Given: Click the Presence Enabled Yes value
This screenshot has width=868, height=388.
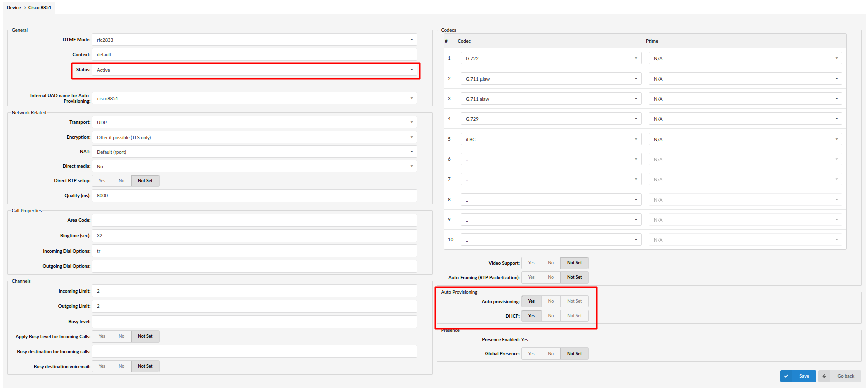Looking at the screenshot, I should (x=524, y=340).
